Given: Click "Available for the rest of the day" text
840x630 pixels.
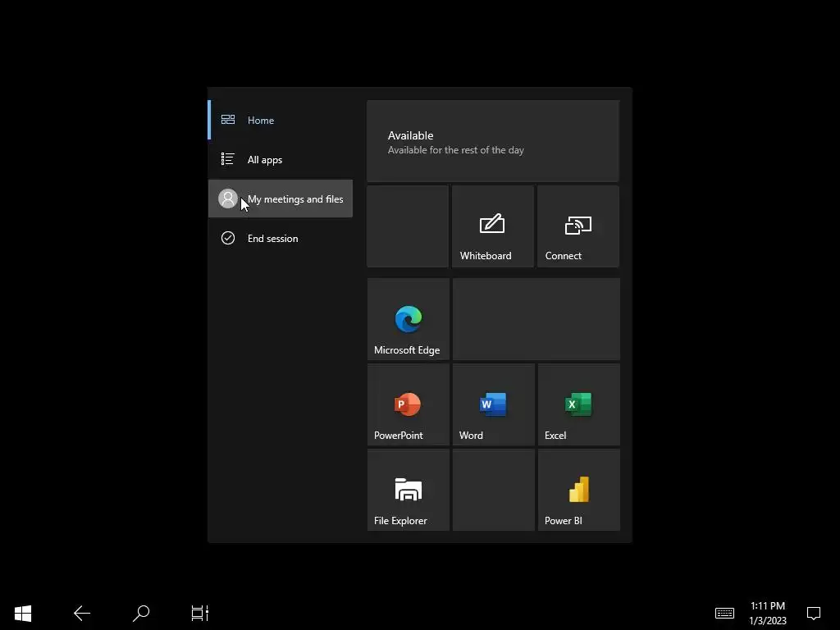Looking at the screenshot, I should [456, 150].
